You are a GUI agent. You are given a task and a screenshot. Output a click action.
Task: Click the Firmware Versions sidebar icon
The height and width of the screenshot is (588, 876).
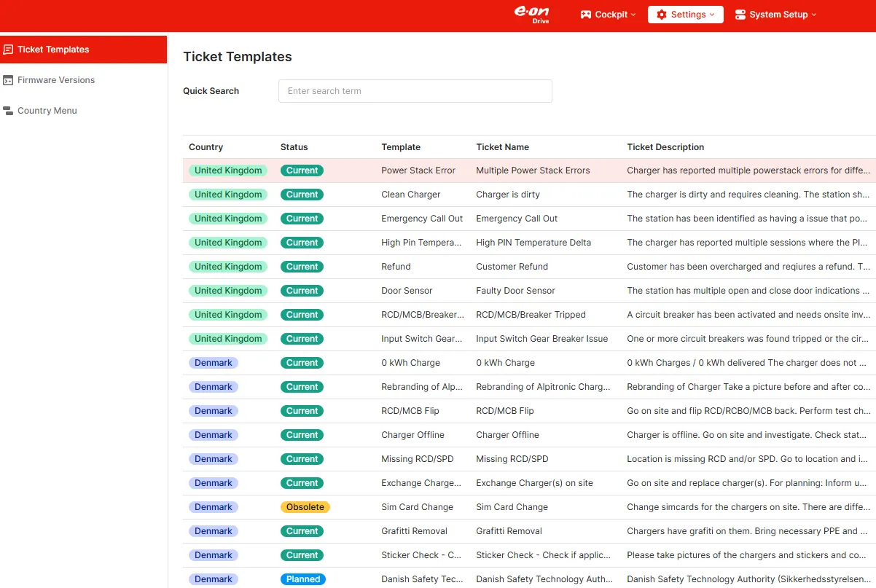tap(8, 80)
